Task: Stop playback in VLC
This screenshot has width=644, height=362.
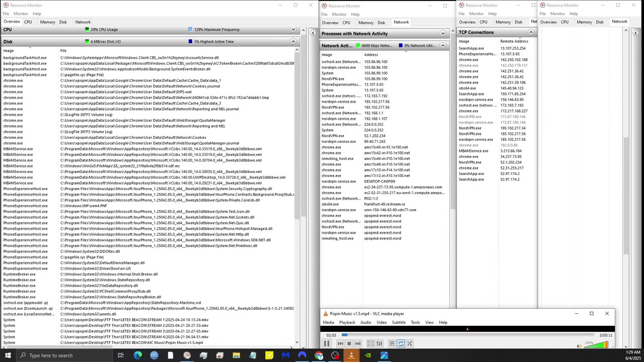Action: click(x=349, y=344)
